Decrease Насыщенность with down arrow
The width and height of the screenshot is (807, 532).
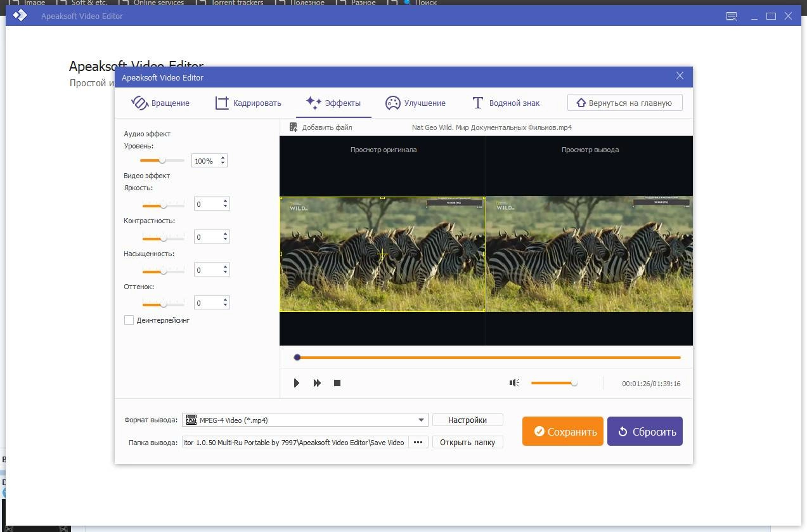point(226,273)
